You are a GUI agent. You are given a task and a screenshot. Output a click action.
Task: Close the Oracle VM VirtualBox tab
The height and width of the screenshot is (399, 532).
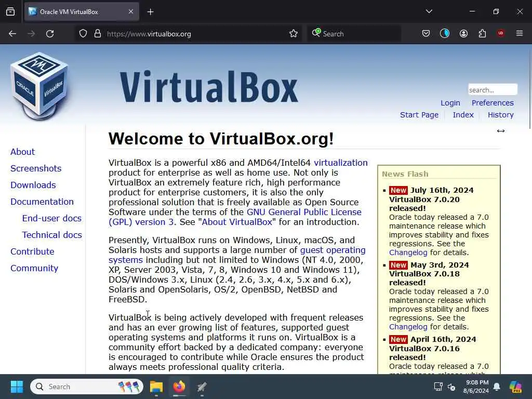(x=131, y=12)
